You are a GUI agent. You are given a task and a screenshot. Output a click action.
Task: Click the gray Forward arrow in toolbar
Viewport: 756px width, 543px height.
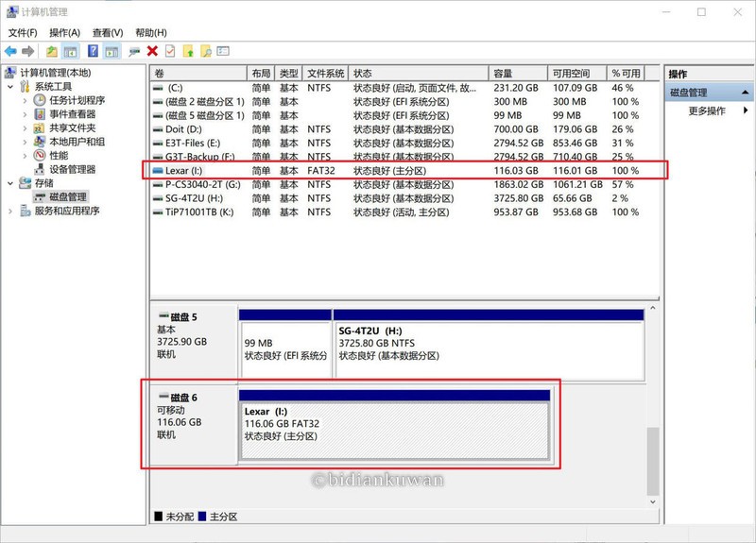28,51
